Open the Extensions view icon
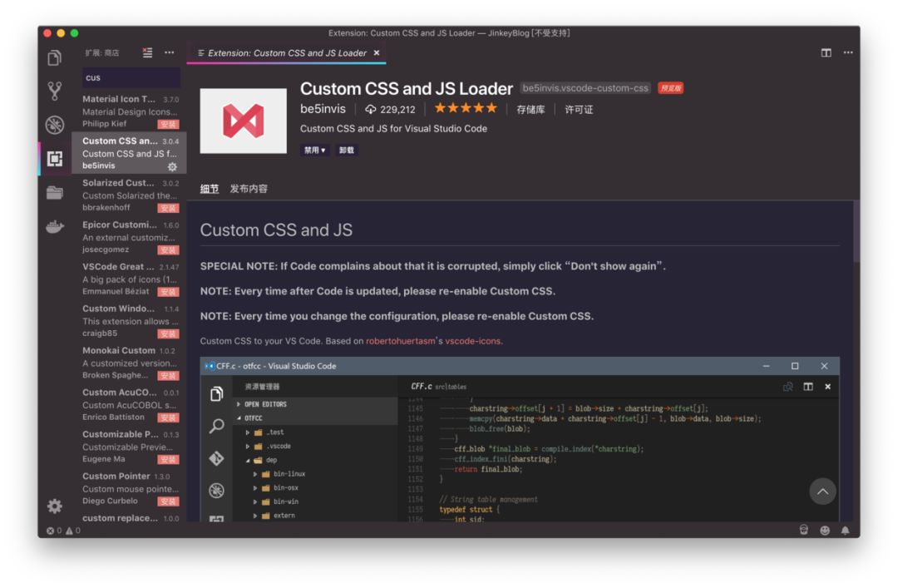Image resolution: width=898 pixels, height=588 pixels. tap(54, 158)
